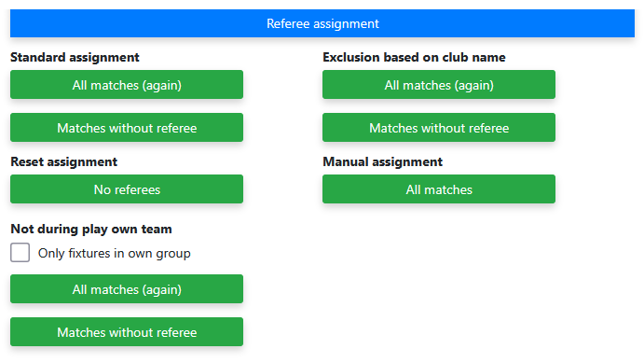
Task: Click Matches without referee under Not during play own team
Action: coord(127,332)
